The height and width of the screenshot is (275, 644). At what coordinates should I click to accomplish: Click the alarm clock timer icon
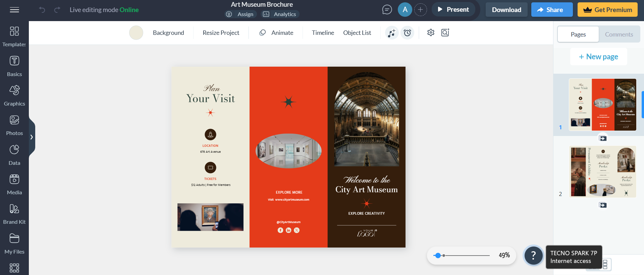[x=407, y=33]
